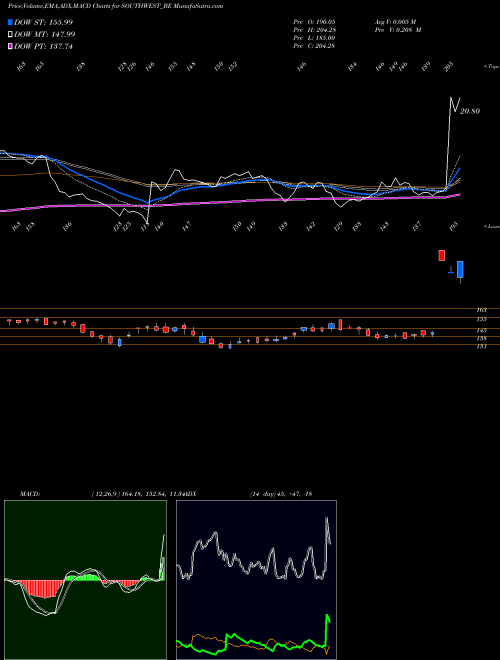
Task: Click the '20.80' label beside price spike
Action: click(470, 111)
